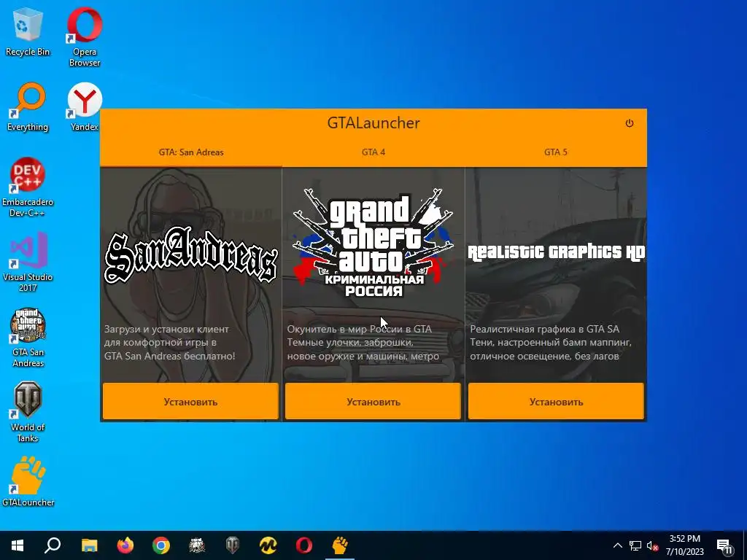Launch Opera from the taskbar
This screenshot has height=560, width=747.
coord(304,545)
